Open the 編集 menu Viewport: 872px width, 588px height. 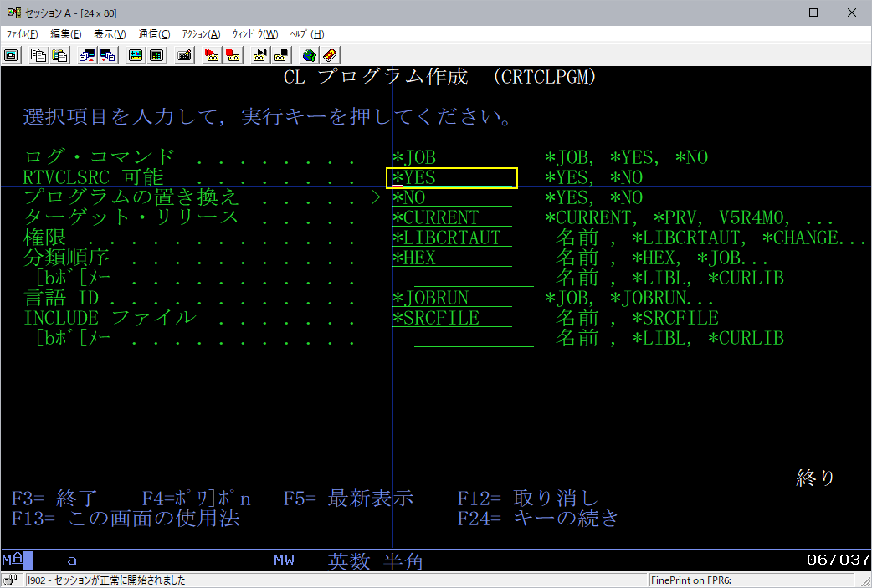tap(65, 33)
